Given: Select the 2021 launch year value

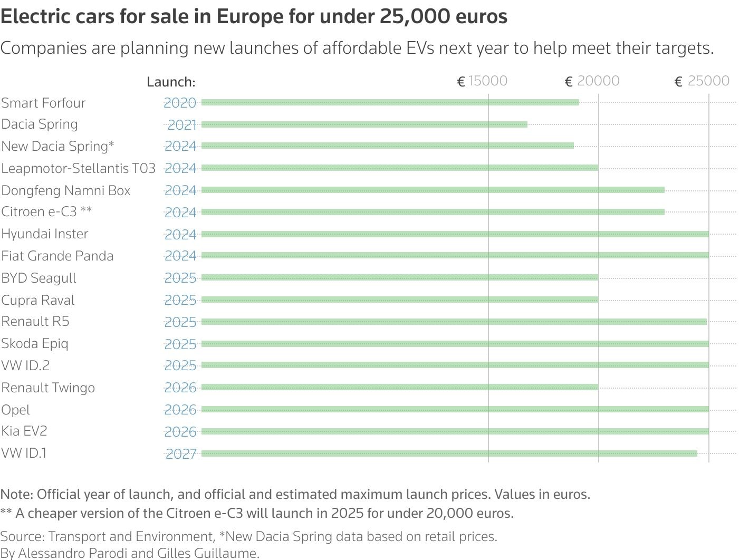Looking at the screenshot, I should click(181, 125).
